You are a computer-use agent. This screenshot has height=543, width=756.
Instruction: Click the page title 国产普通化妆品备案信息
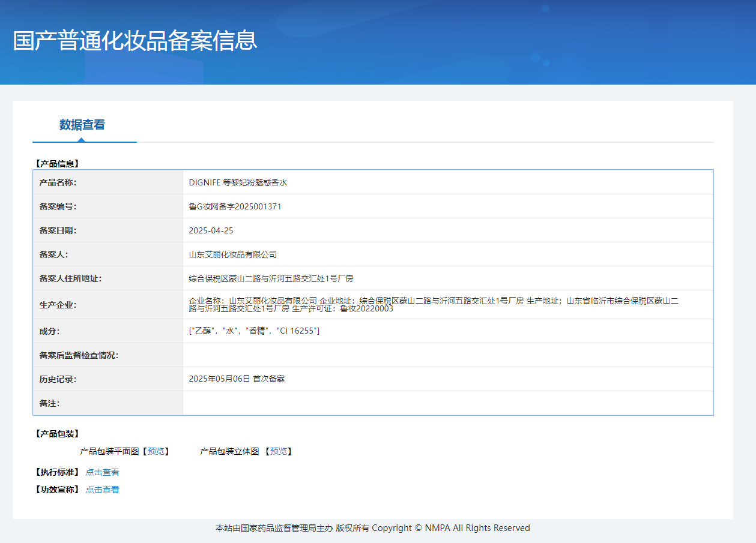click(x=135, y=40)
